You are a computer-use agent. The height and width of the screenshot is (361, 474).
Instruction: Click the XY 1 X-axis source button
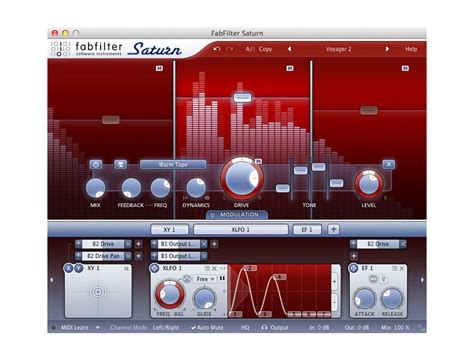pos(68,268)
